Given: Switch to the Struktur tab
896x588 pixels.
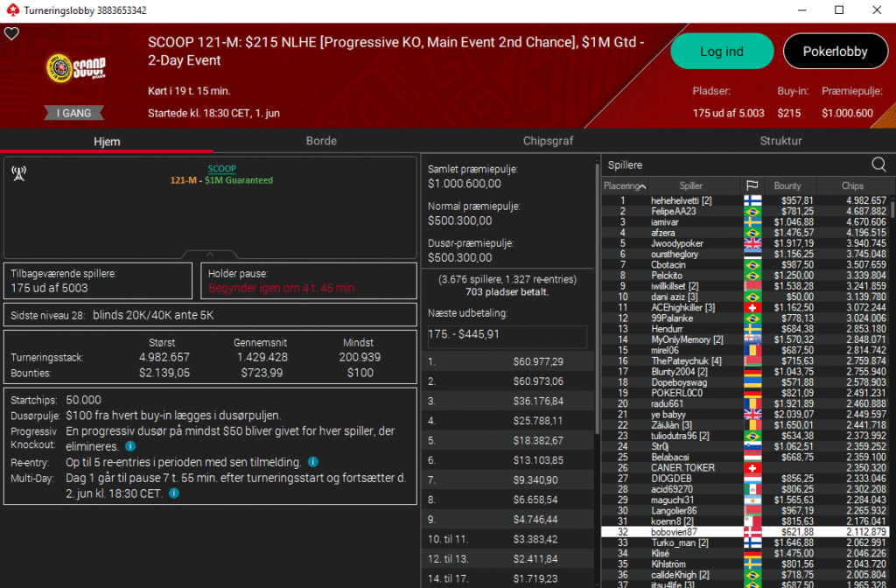Looking at the screenshot, I should pos(780,141).
